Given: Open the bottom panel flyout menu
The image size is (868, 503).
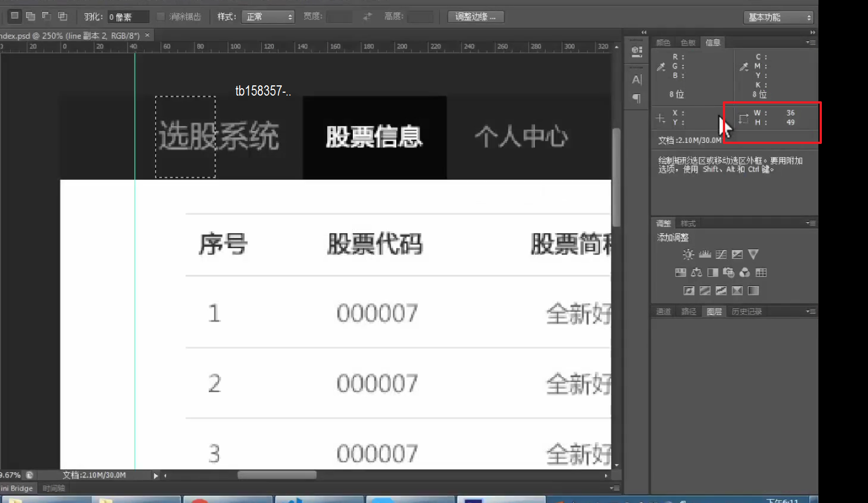Looking at the screenshot, I should [x=615, y=488].
